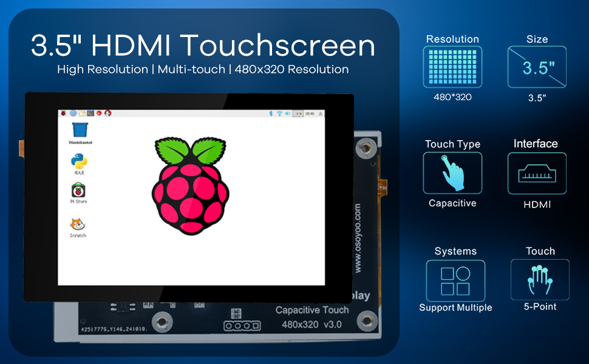Click 'Multi-touch' in the subtitle

[x=191, y=69]
